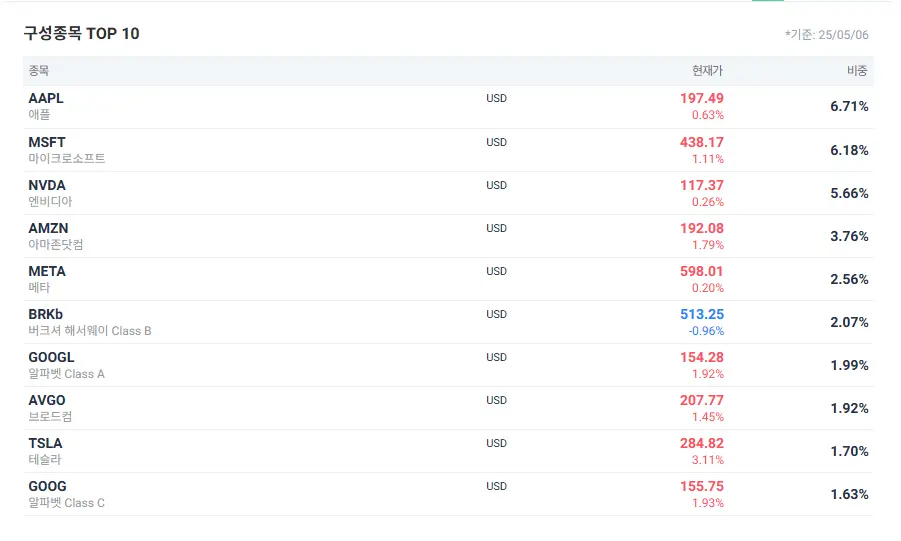Open the GOOG stock ticker
901x541 pixels.
[x=48, y=486]
